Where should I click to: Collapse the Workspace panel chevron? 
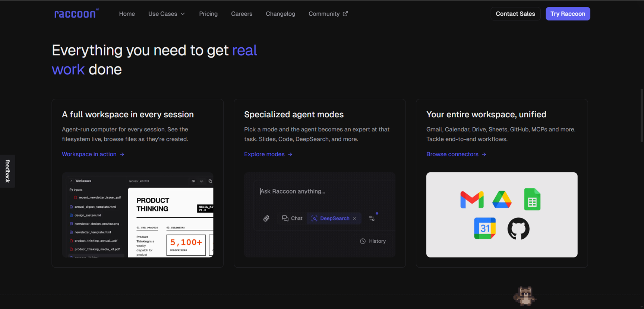(71, 181)
